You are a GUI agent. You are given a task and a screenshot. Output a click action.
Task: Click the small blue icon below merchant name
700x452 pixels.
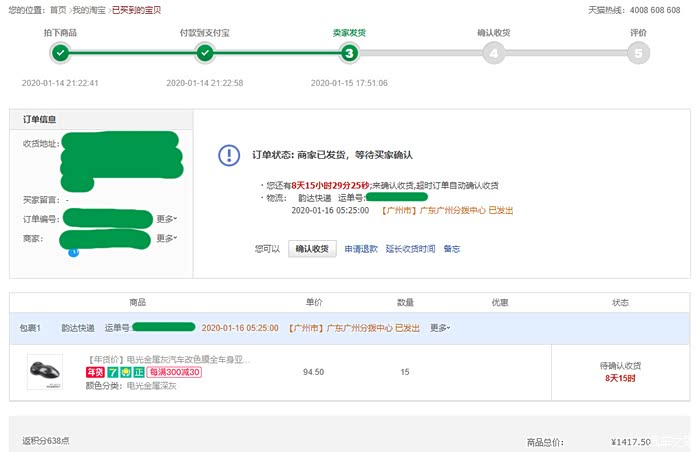coord(73,252)
